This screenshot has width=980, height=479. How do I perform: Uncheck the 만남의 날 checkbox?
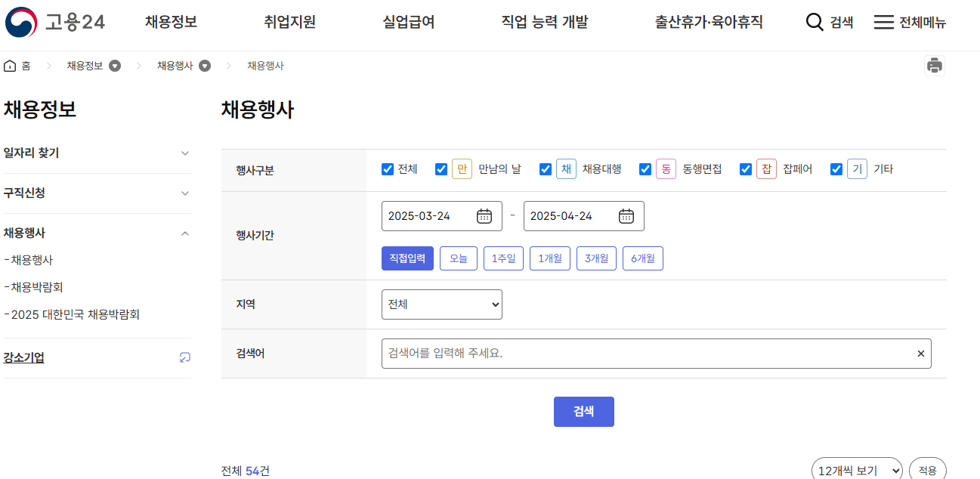tap(441, 168)
